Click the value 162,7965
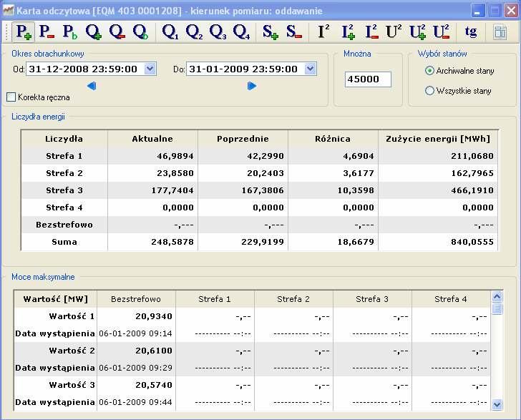This screenshot has height=420, width=521. [x=472, y=173]
